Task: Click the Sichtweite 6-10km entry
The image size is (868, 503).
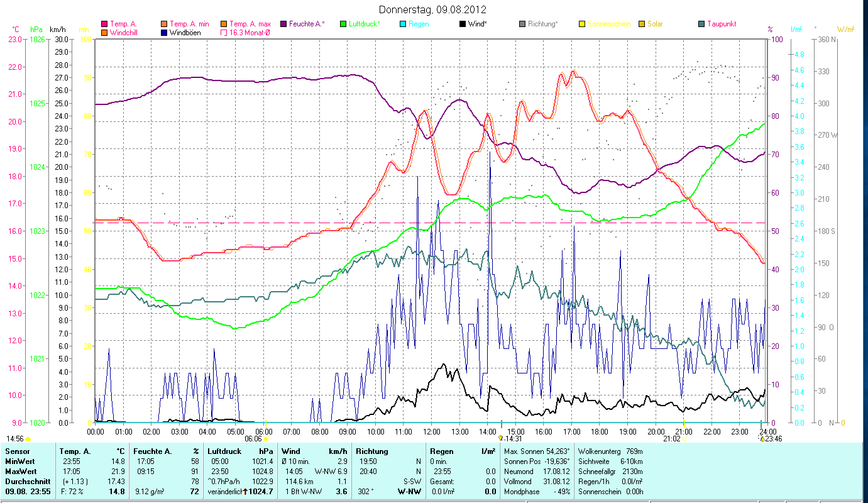Action: [x=610, y=461]
